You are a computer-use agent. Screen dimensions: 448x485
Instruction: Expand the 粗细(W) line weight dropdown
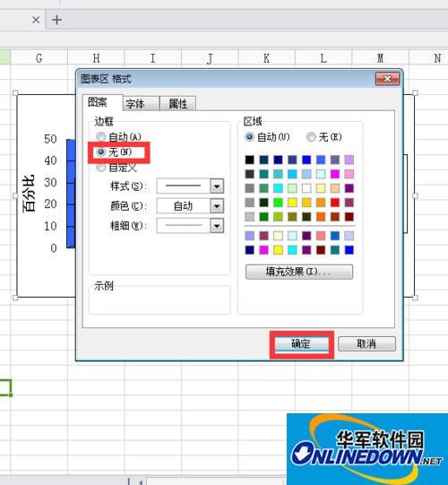217,226
